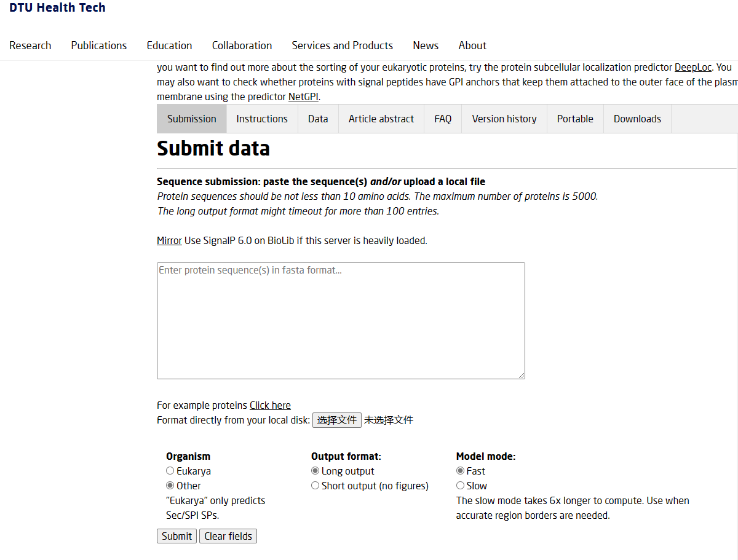Open the News menu
The image size is (738, 560).
[426, 45]
